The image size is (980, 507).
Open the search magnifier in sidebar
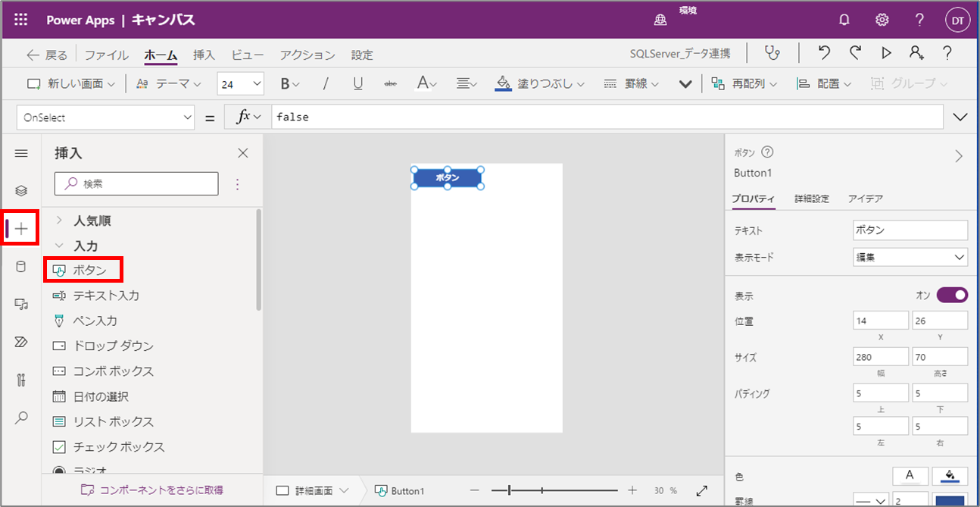click(x=21, y=418)
